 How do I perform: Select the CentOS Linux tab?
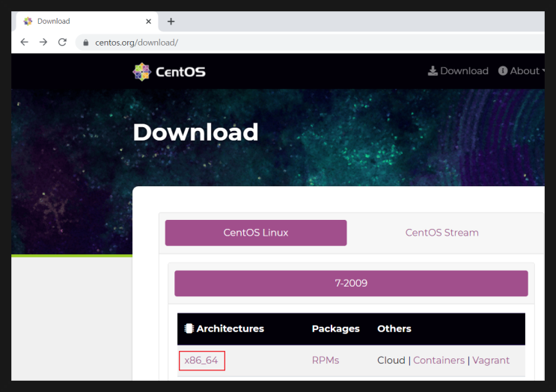tap(256, 233)
